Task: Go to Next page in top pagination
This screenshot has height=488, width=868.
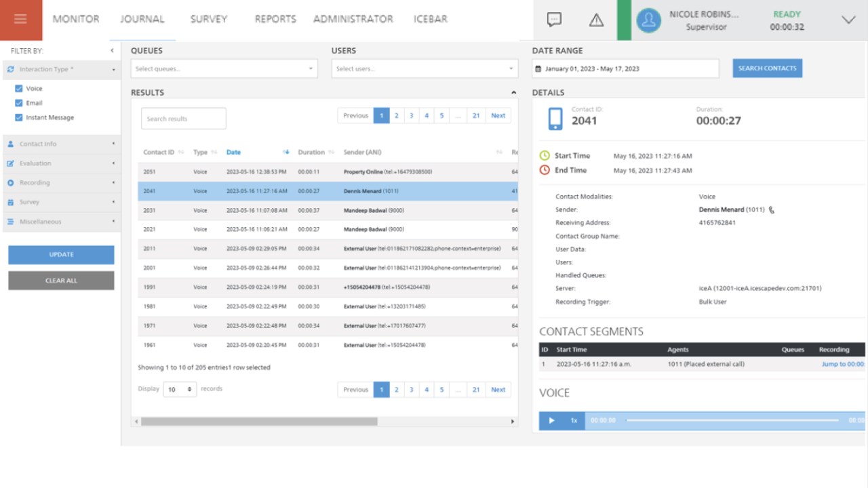Action: pos(498,116)
